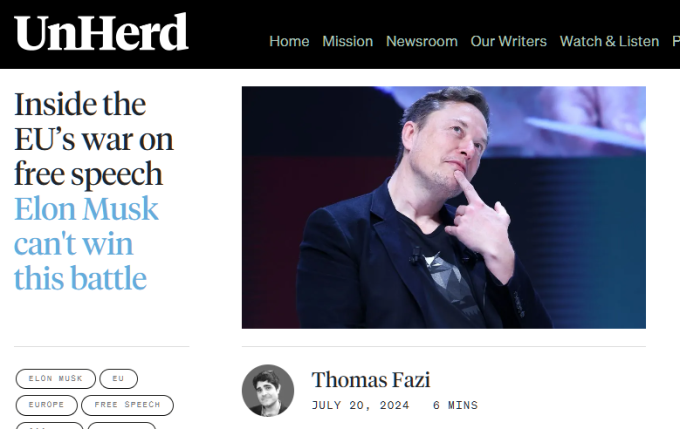
Task: Click headline 'Inside the EU's war on free speech'
Action: click(93, 139)
